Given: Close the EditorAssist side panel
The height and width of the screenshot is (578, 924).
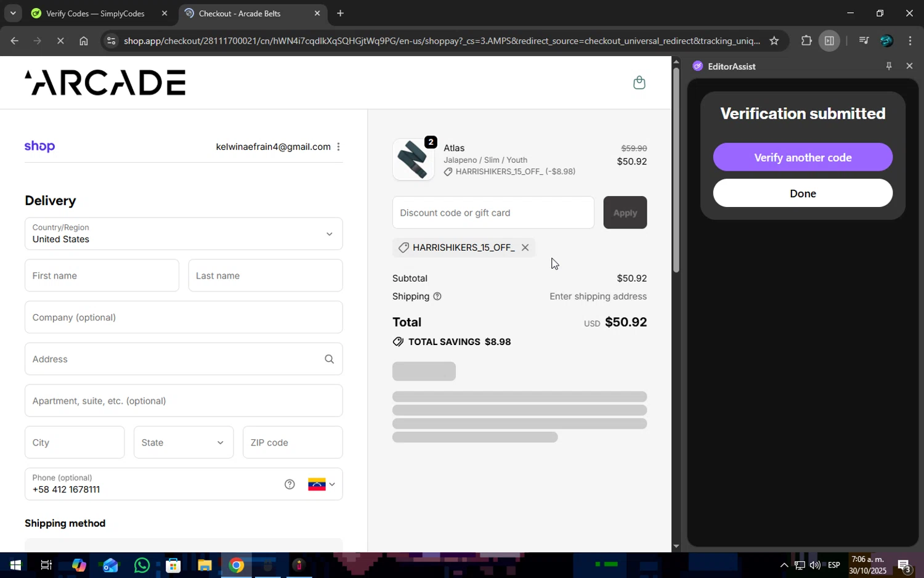Looking at the screenshot, I should (909, 66).
